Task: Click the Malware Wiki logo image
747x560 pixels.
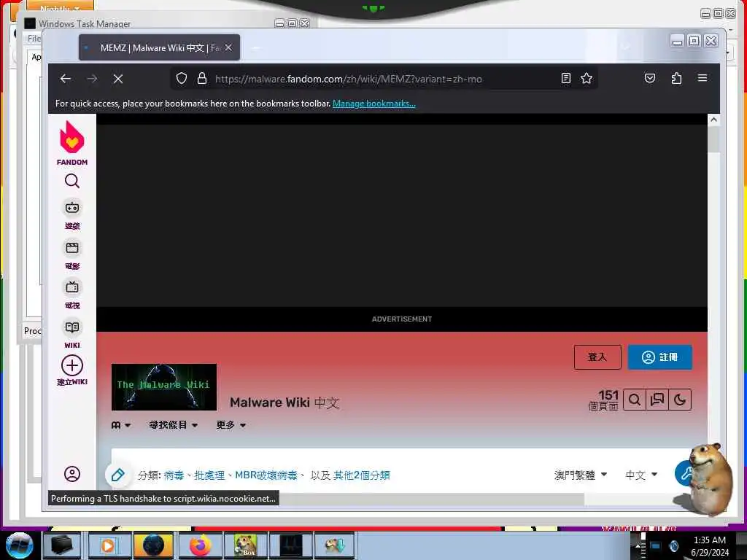Action: 164,386
